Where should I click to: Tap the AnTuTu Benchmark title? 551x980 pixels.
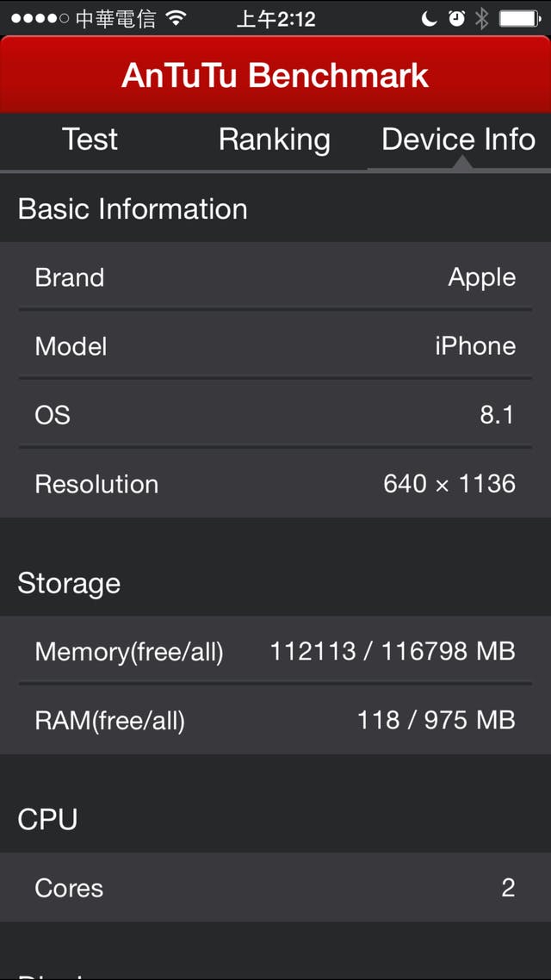(x=275, y=76)
